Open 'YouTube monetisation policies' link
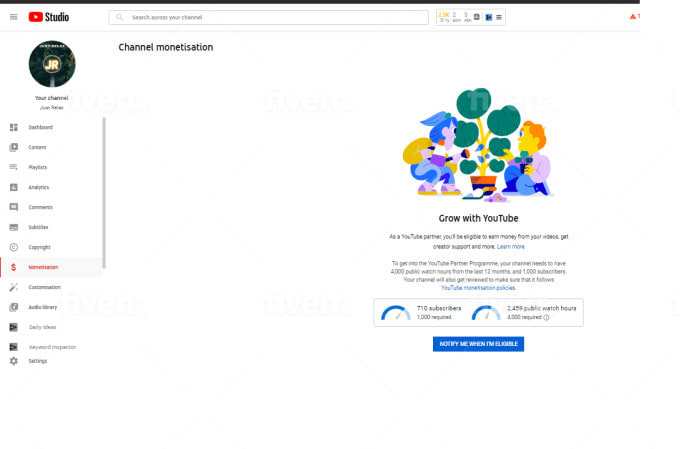This screenshot has width=680, height=449. 478,288
